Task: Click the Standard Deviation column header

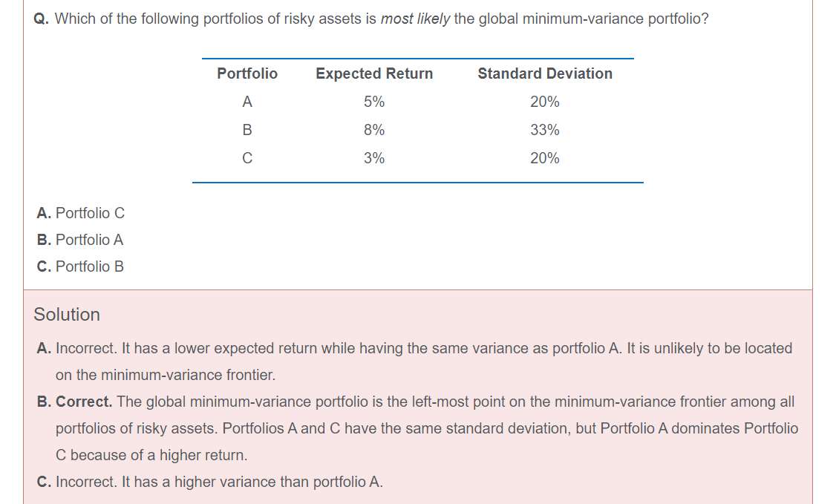Action: [545, 73]
